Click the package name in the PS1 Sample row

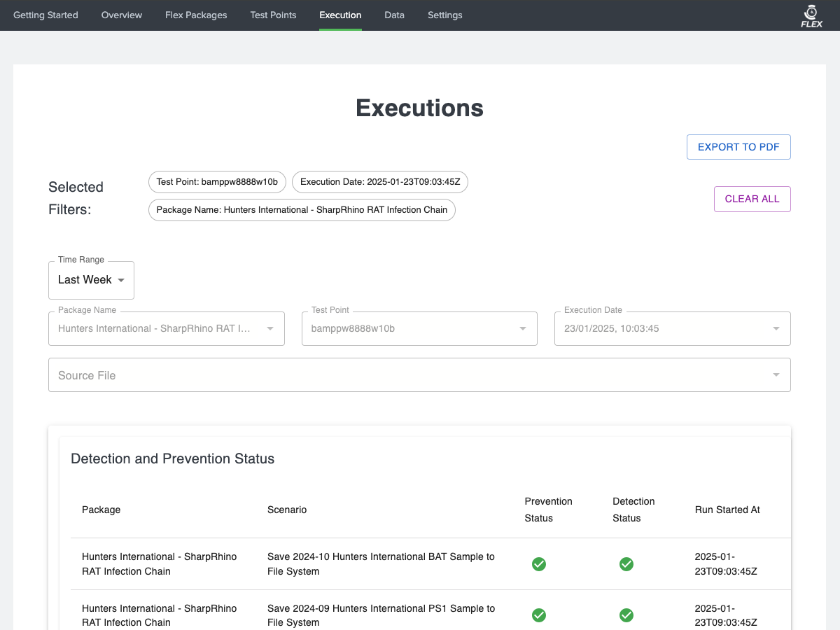click(x=160, y=615)
